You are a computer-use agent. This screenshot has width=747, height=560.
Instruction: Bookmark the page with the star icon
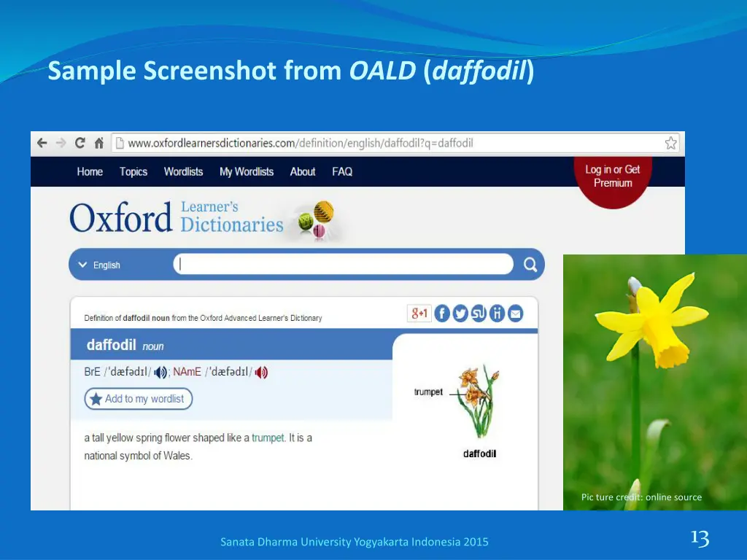point(671,143)
